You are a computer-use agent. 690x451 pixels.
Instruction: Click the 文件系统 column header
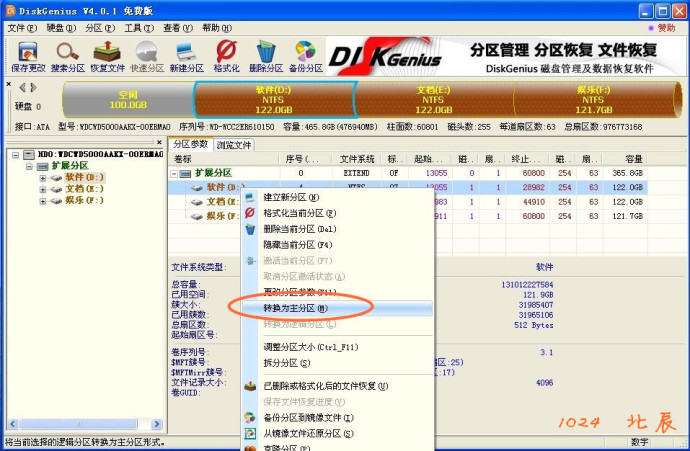point(357,159)
